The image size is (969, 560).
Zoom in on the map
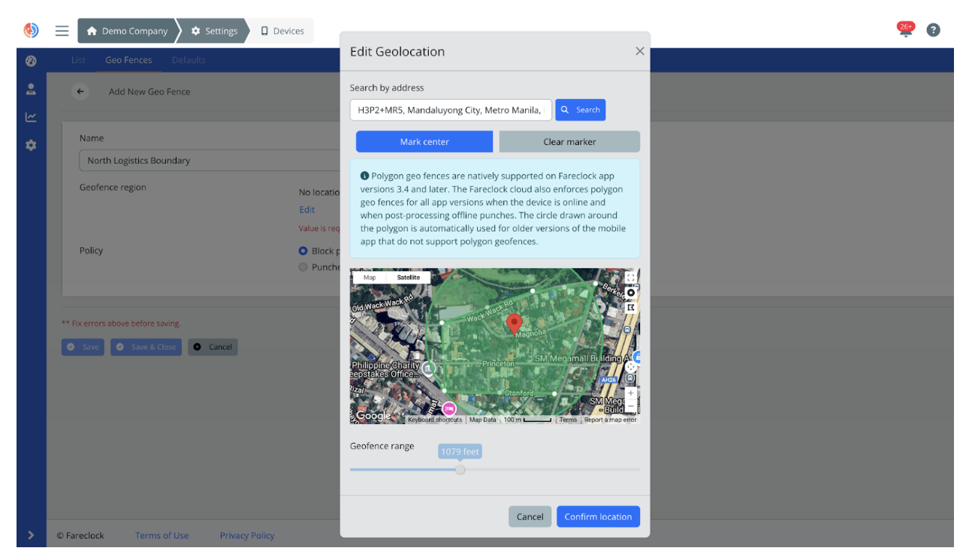(x=631, y=393)
